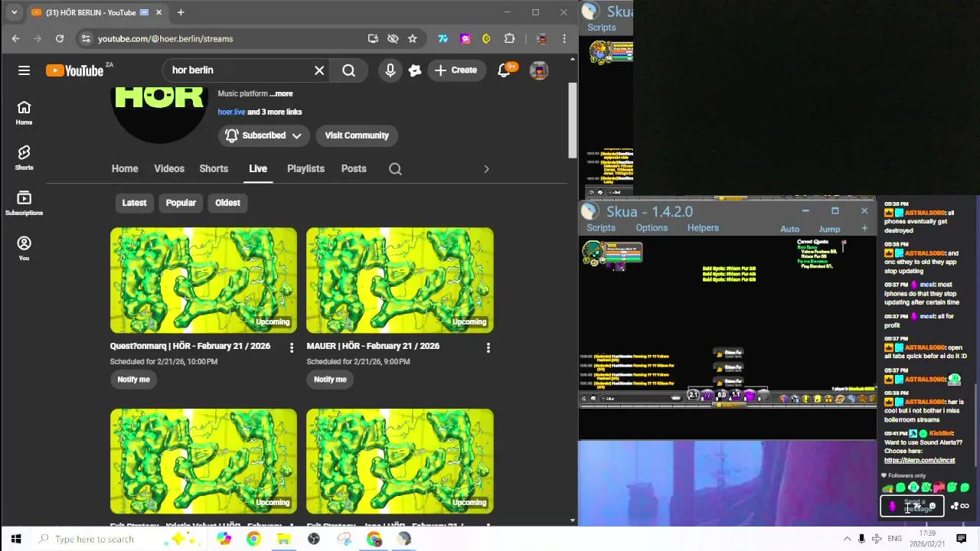Show hidden system tray icons
Viewport: 980px width, 551px height.
(x=847, y=539)
